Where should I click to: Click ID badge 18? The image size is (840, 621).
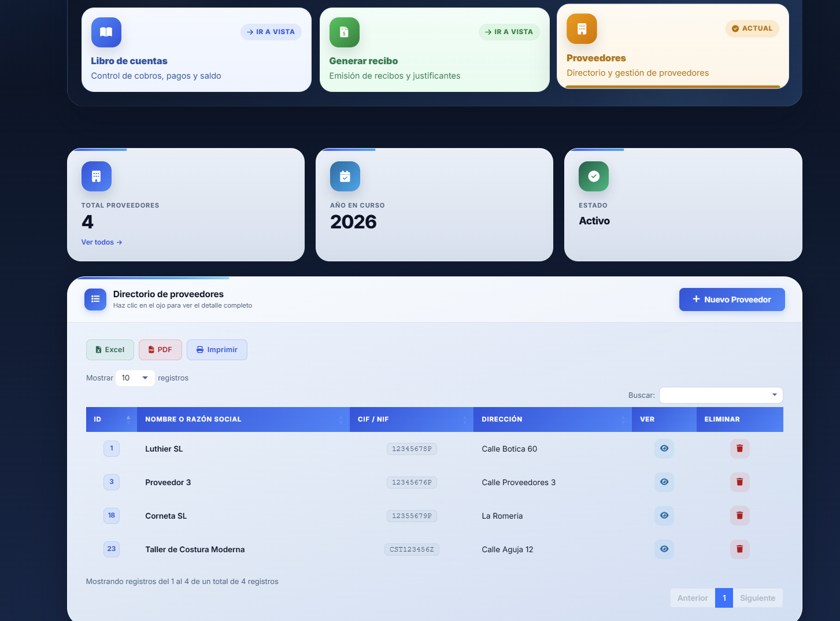coord(112,516)
